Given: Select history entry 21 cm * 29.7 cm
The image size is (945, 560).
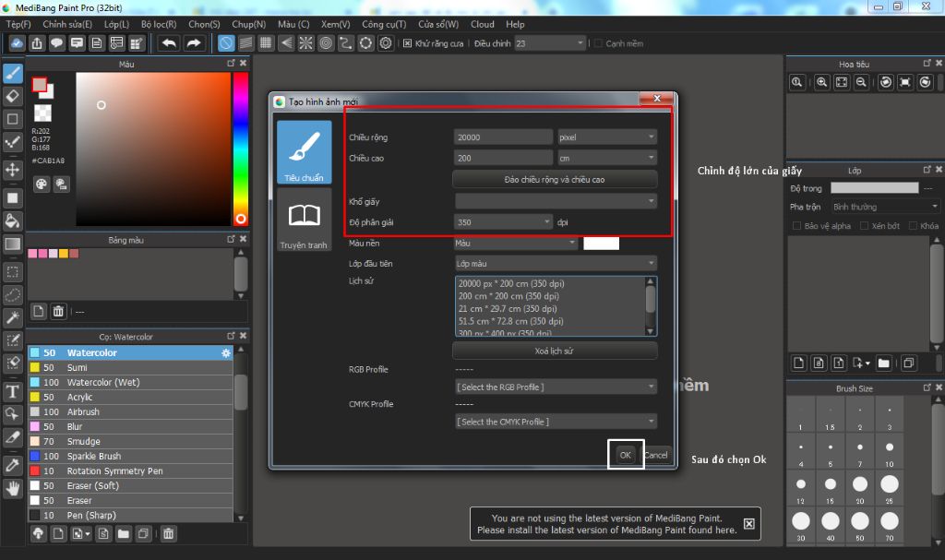Looking at the screenshot, I should click(508, 309).
